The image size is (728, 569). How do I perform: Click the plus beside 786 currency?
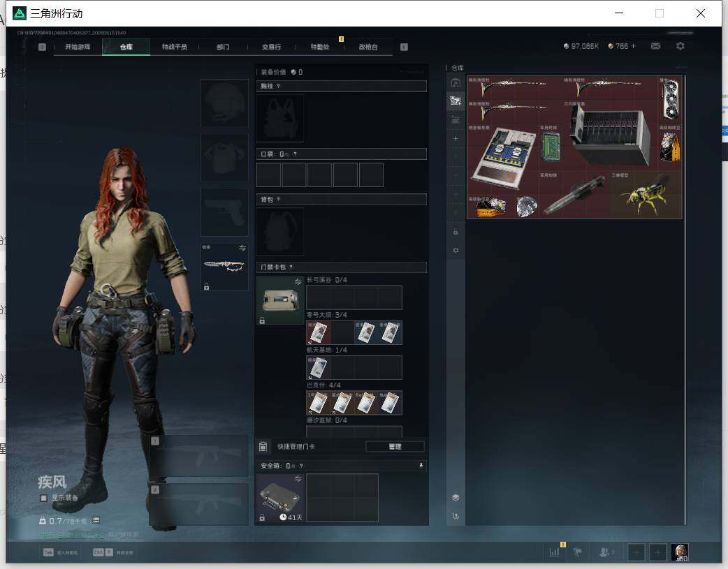click(x=633, y=46)
